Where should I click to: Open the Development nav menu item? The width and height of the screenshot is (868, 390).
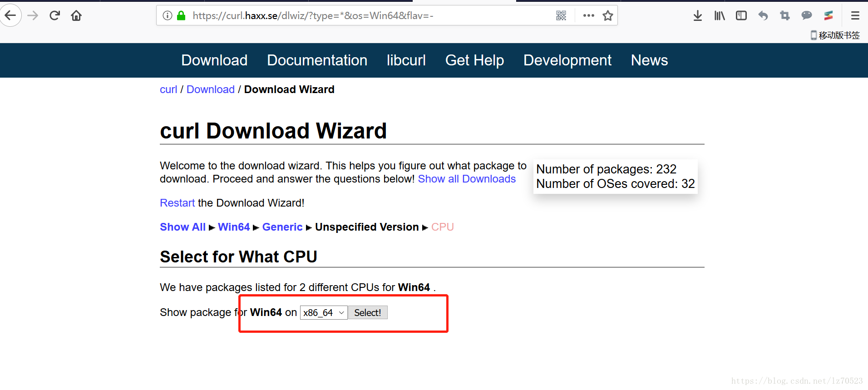[x=567, y=60]
